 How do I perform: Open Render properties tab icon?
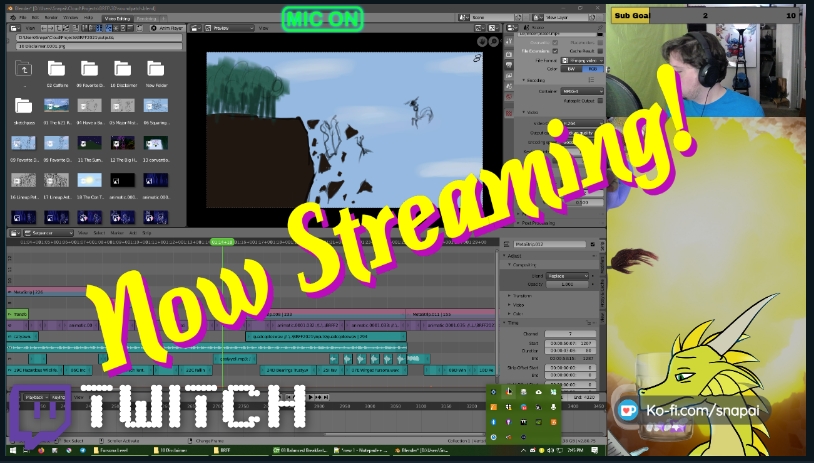[509, 55]
